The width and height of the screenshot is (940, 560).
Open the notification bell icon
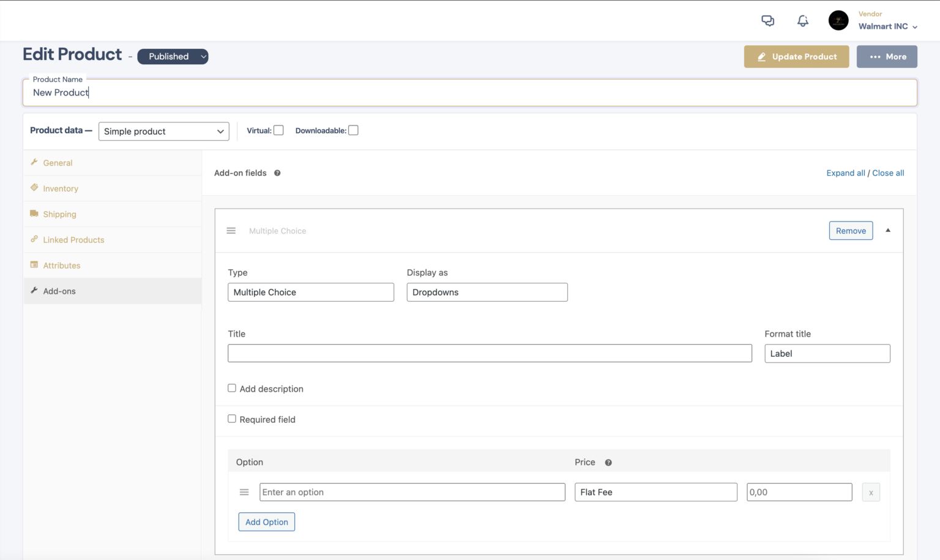pyautogui.click(x=802, y=20)
